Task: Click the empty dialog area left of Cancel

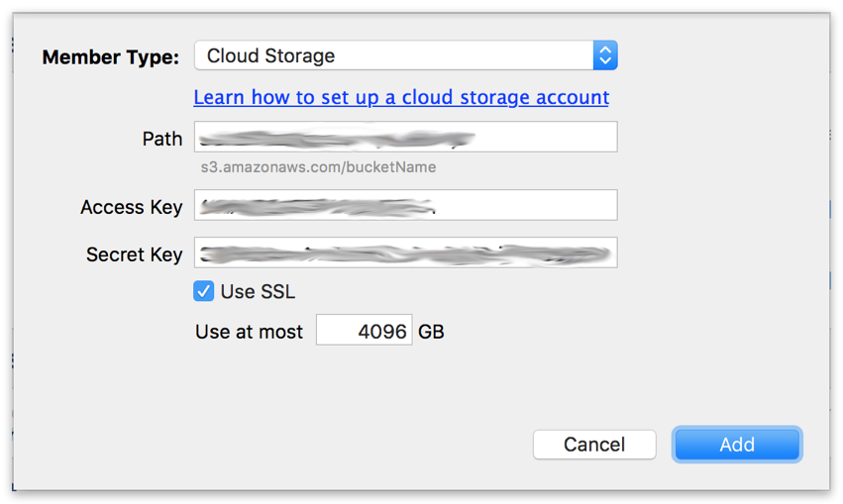Action: 297,436
